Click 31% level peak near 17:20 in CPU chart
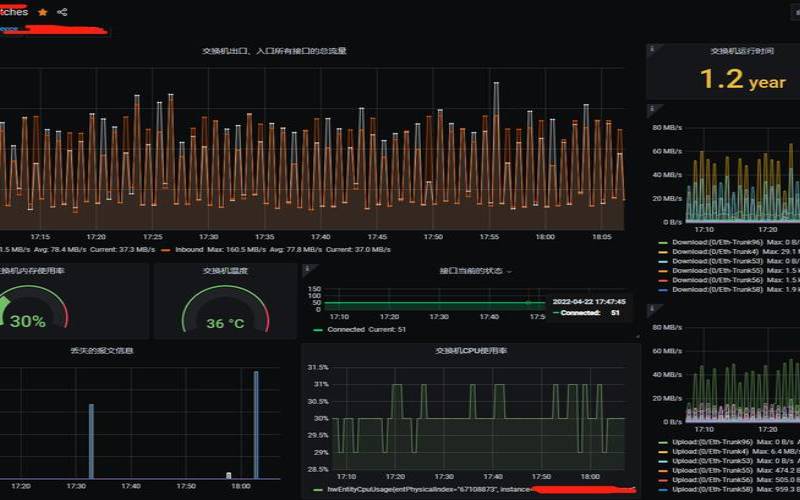Screen dimensions: 800x500 396,385
